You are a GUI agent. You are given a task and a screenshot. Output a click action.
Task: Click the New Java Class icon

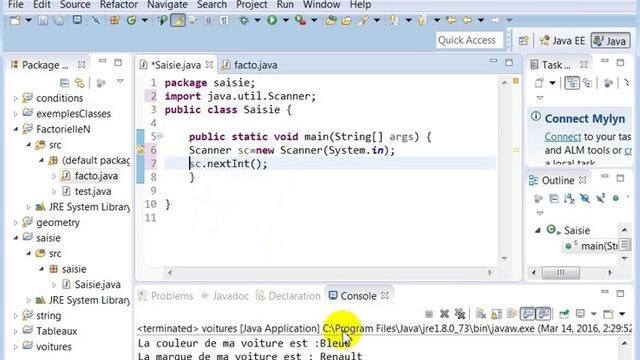coord(131,20)
